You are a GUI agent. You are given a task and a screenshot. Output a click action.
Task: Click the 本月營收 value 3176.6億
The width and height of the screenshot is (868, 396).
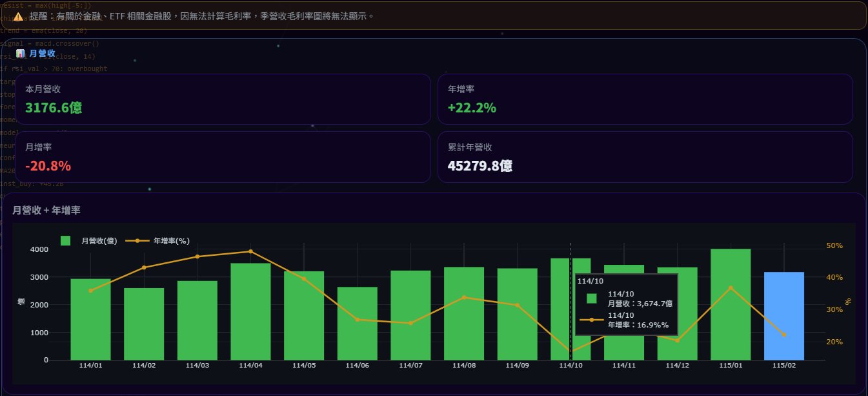point(54,107)
